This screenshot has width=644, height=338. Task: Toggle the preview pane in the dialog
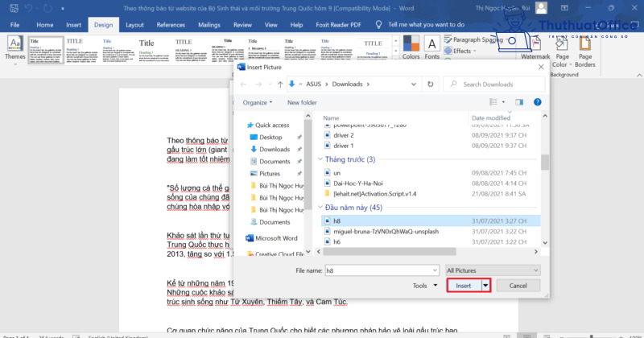(516, 102)
